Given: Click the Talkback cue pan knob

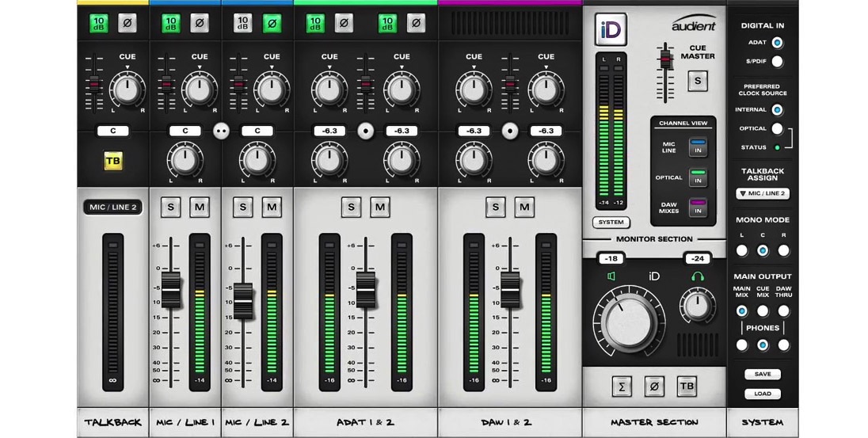Looking at the screenshot, I should (x=128, y=90).
